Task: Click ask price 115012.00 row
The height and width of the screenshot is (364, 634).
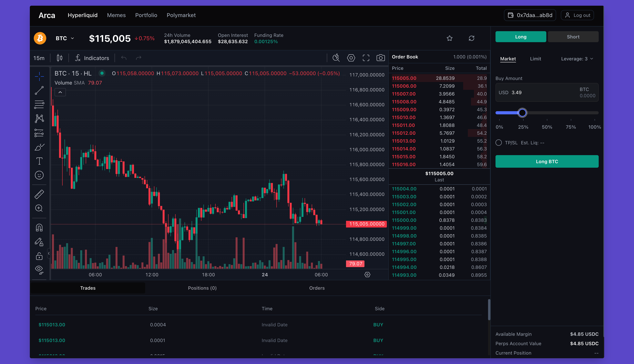Action: pos(439,133)
